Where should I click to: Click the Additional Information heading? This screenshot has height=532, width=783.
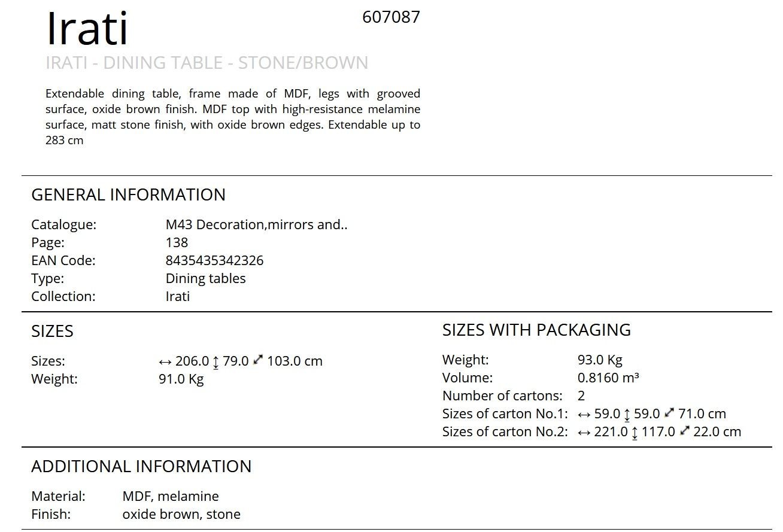[x=141, y=467]
